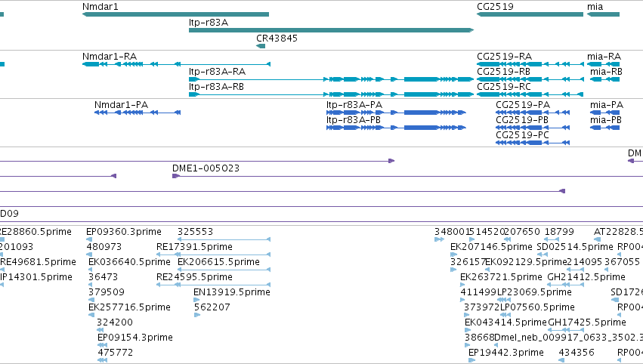Select the Nmdar1-PA protein label
643x364 pixels.
[x=122, y=104]
